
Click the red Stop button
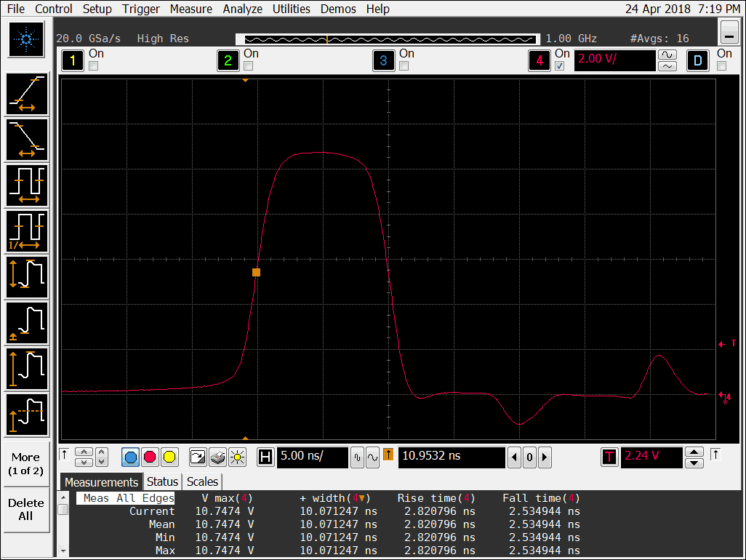pyautogui.click(x=150, y=457)
